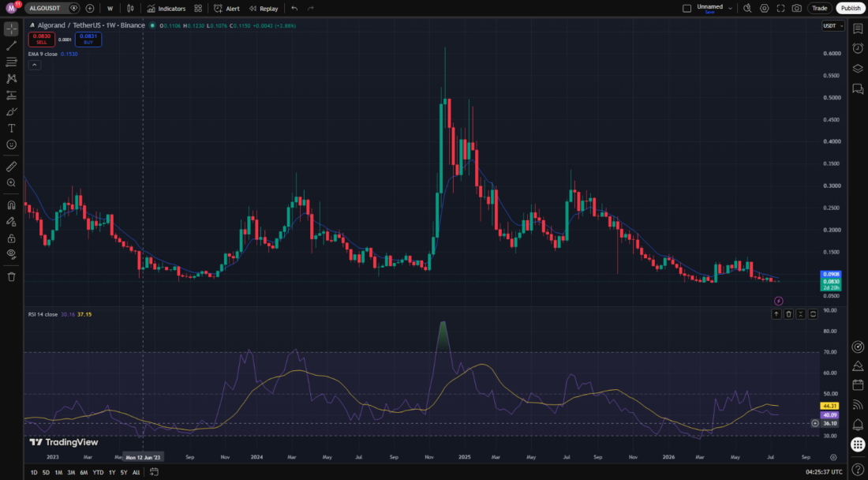Open the Fibonacci and Gann tools
Viewport: 868px width, 480px height.
coord(12,62)
